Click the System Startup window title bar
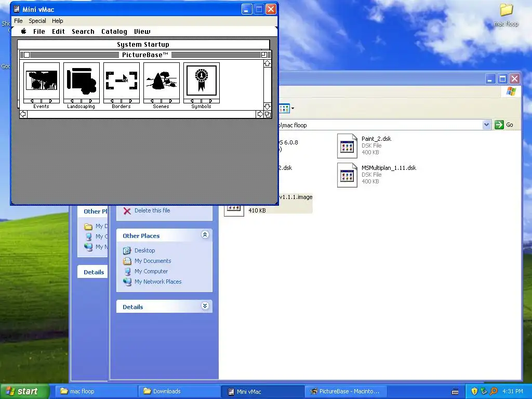 click(x=143, y=45)
